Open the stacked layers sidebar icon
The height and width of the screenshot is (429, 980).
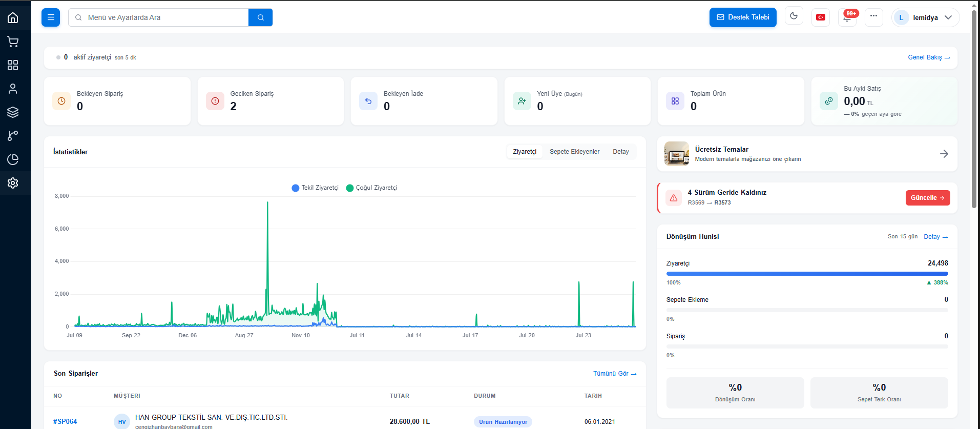tap(13, 112)
